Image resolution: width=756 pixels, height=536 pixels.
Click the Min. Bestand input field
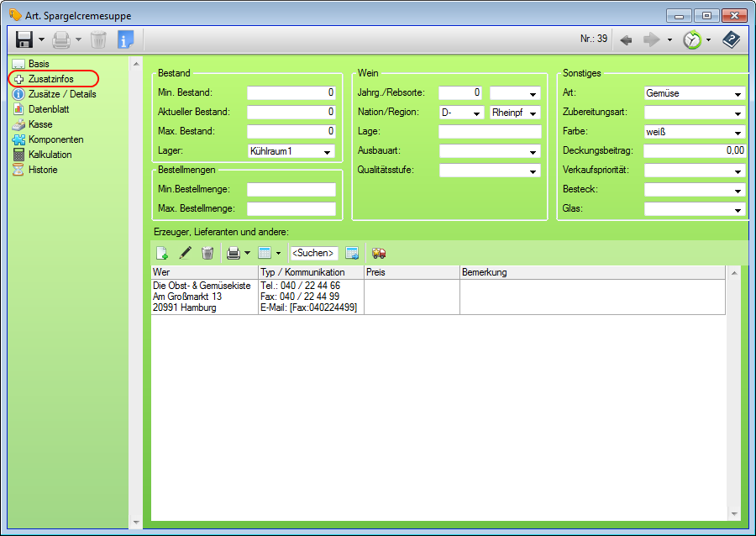[x=291, y=92]
